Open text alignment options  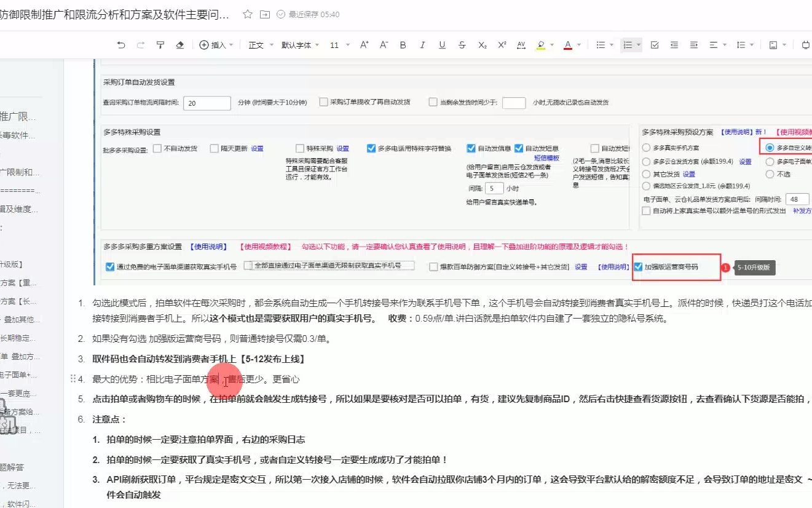(x=713, y=45)
